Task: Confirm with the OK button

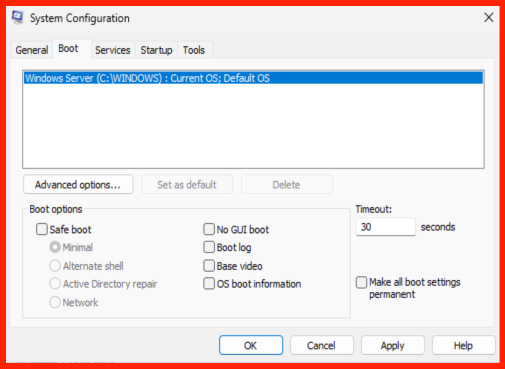Action: point(251,345)
